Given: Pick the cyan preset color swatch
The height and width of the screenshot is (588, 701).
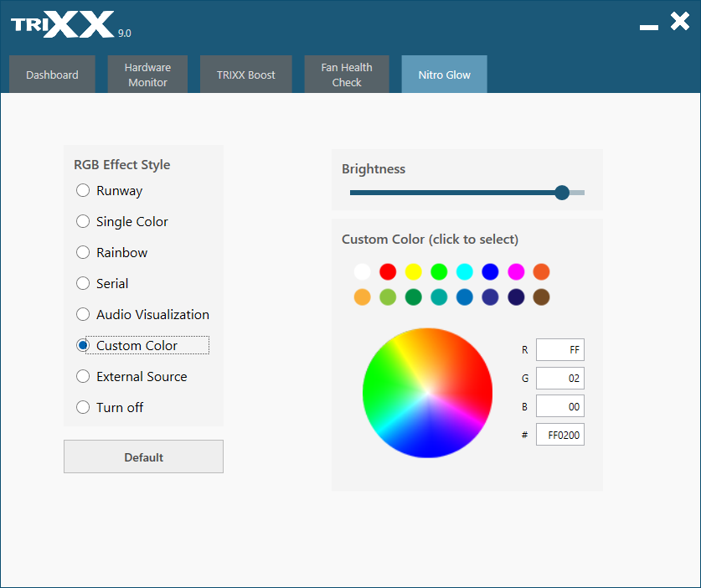Looking at the screenshot, I should (x=465, y=271).
